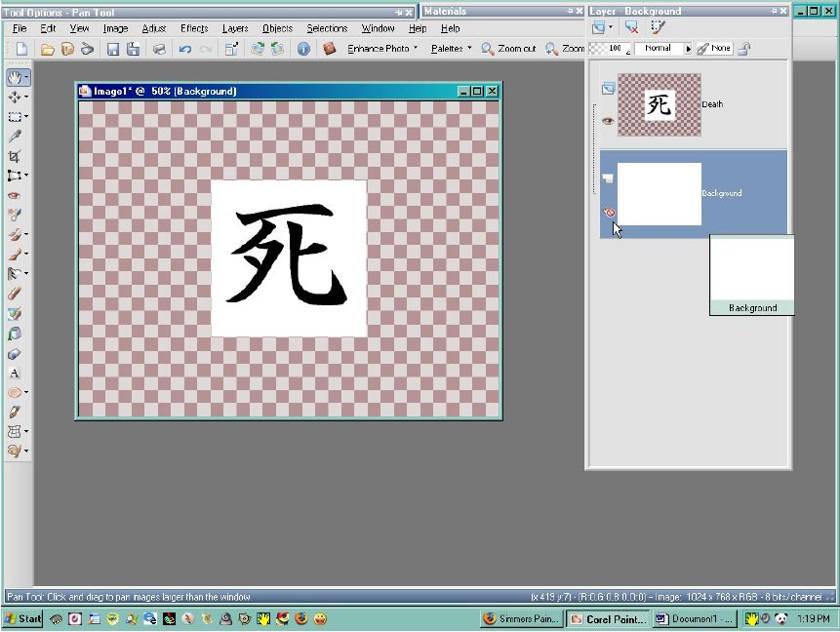The height and width of the screenshot is (632, 840).
Task: Click the layer link None button
Action: (x=714, y=48)
